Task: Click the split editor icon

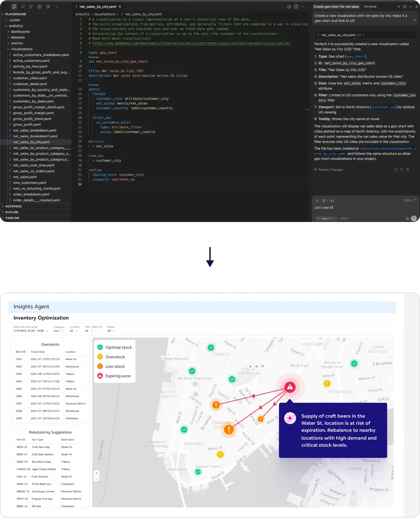Action: click(x=296, y=7)
